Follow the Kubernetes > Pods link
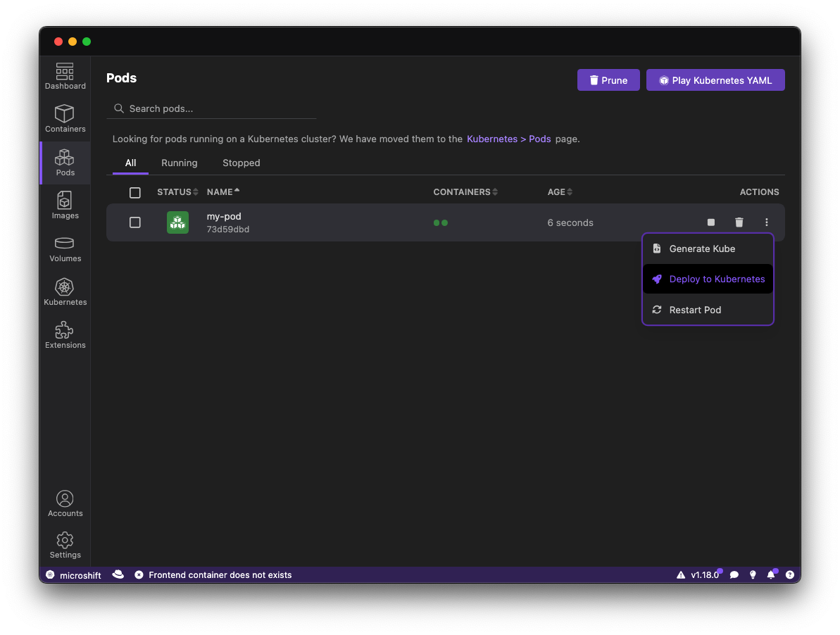 [x=508, y=139]
